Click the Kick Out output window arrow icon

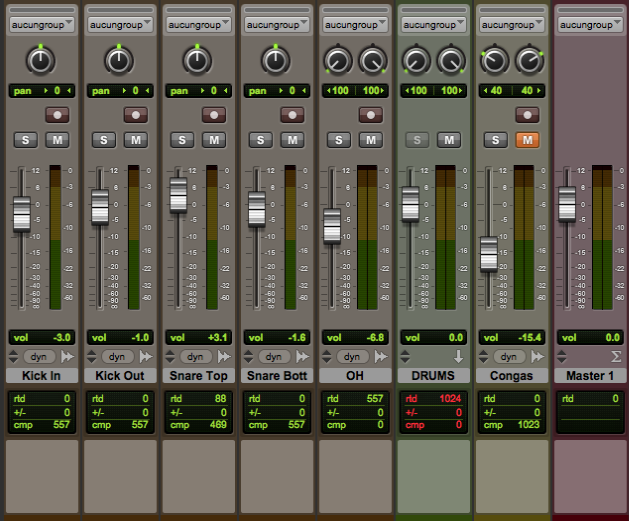point(146,356)
